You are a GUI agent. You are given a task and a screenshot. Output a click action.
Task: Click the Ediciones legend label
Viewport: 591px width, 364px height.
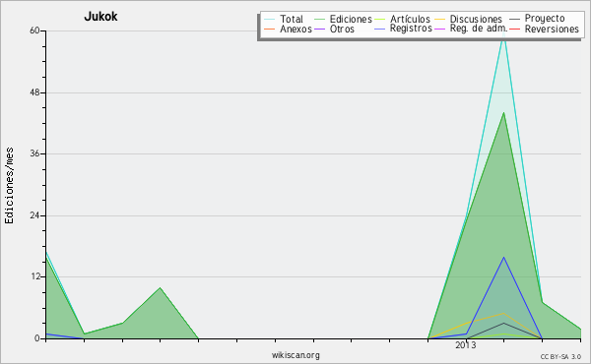(351, 19)
